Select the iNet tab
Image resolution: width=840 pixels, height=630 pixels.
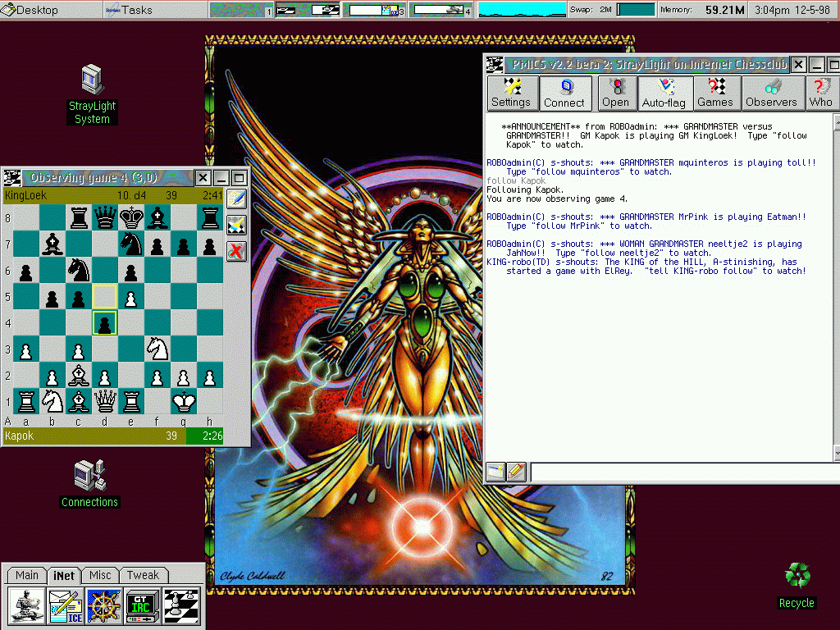64,575
